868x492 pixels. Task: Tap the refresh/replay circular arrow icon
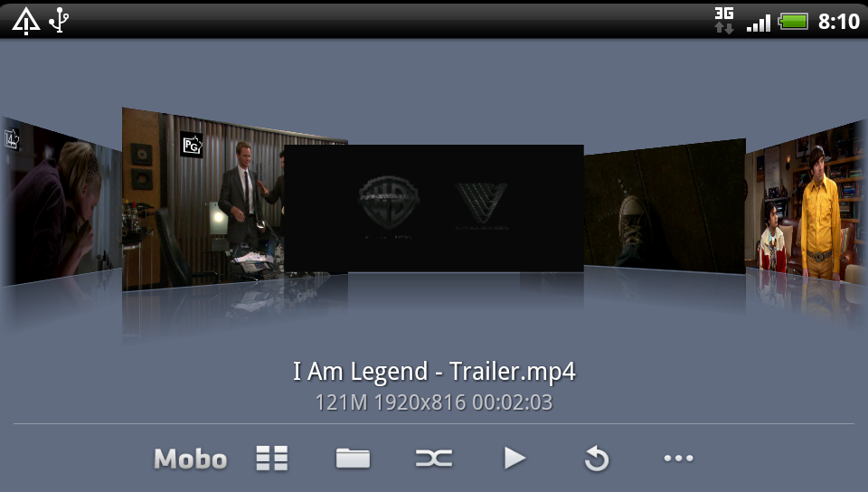596,459
